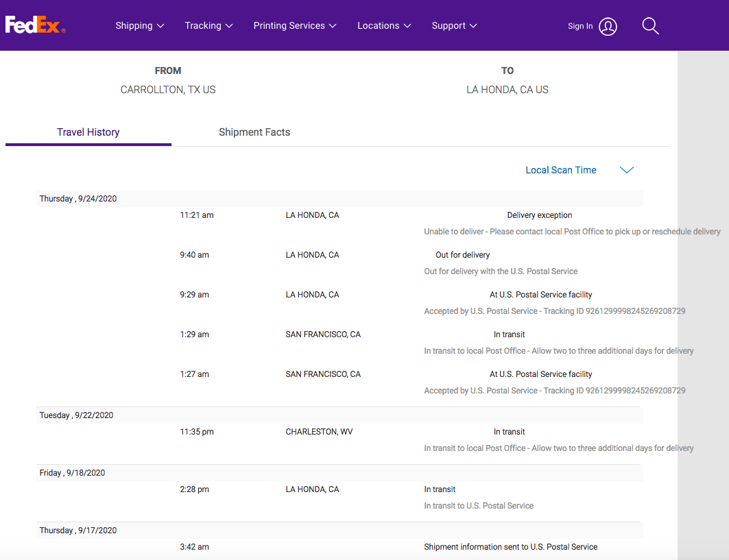
Task: Click the CHARLESTON, WV location
Action: 319,432
